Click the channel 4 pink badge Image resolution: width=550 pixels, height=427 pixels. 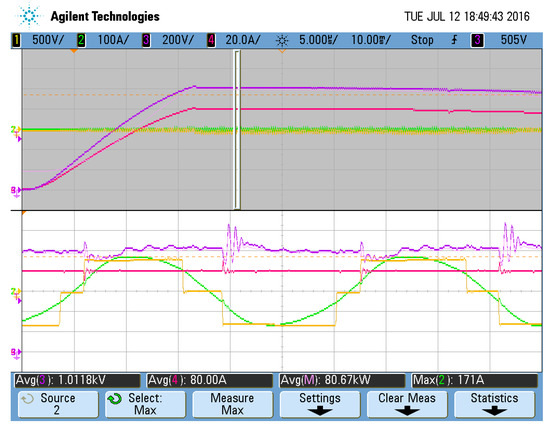click(x=211, y=40)
